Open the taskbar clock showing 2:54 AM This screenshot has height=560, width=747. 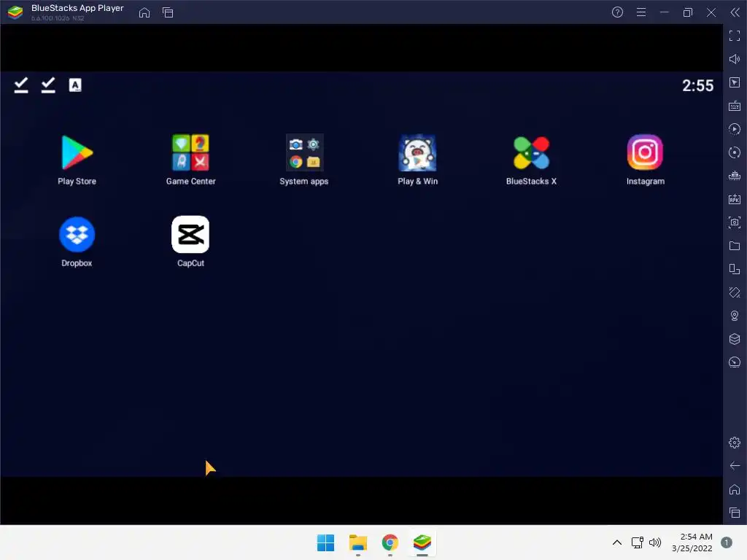point(692,542)
